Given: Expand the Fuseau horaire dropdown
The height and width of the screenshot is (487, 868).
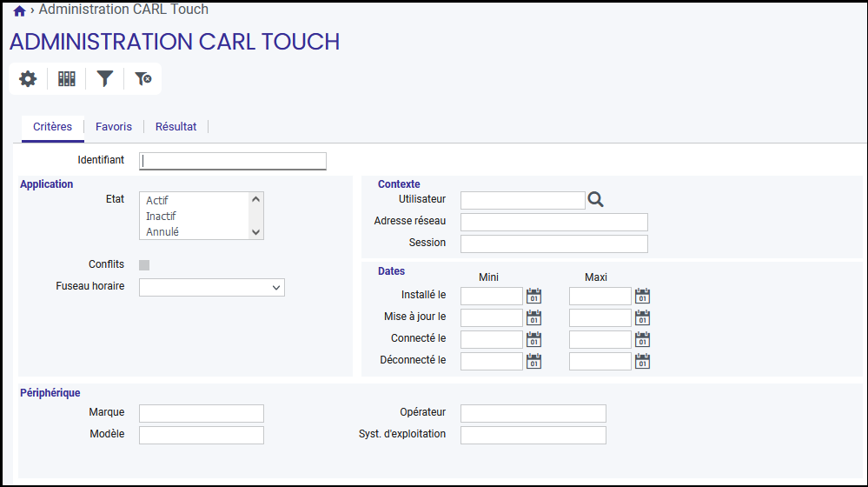Looking at the screenshot, I should click(x=212, y=288).
